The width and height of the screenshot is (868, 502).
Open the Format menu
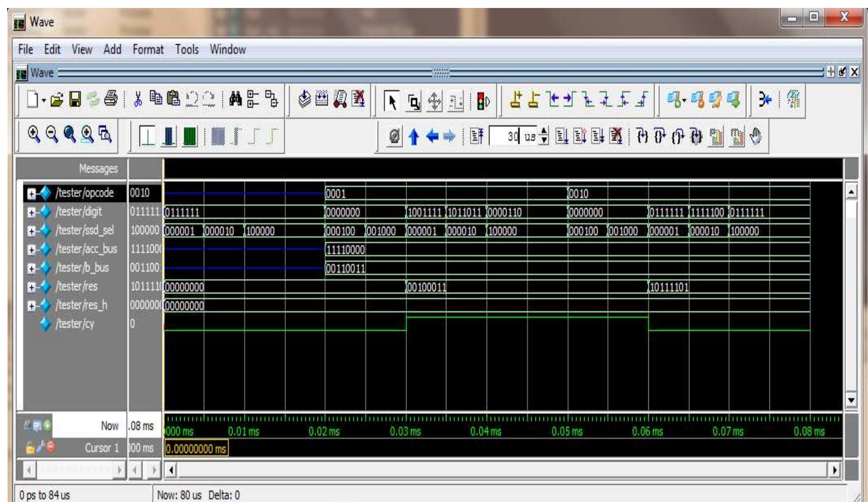(148, 50)
